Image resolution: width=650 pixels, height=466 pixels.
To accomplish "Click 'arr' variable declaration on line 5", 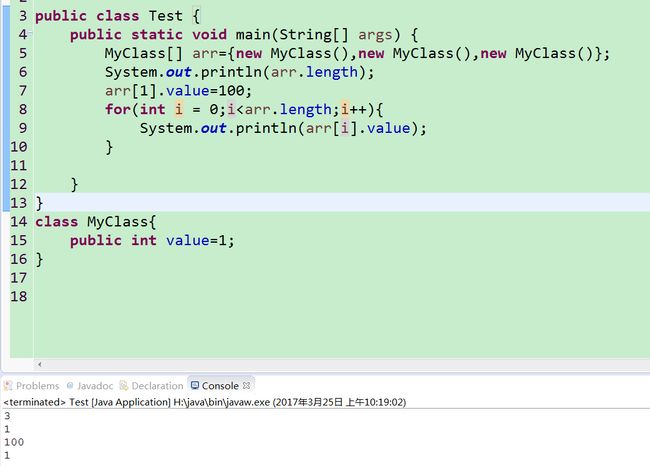I will click(x=205, y=53).
